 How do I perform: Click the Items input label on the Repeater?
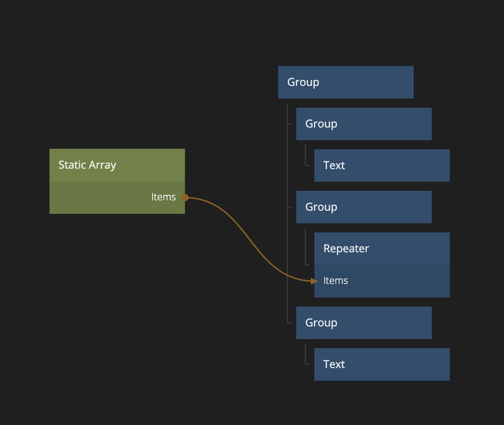coord(336,281)
